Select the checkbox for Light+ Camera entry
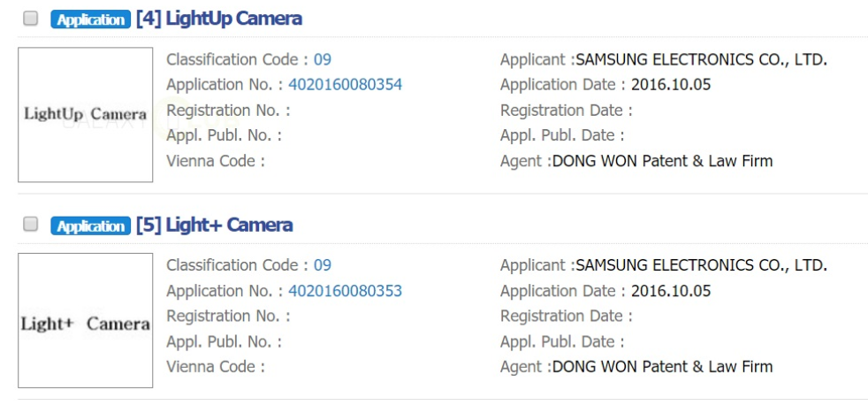This screenshot has width=868, height=413. (31, 225)
